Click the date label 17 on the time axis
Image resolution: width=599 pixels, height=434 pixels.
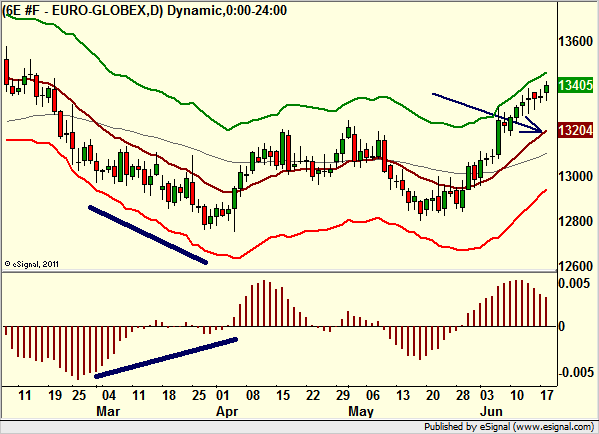pyautogui.click(x=547, y=395)
